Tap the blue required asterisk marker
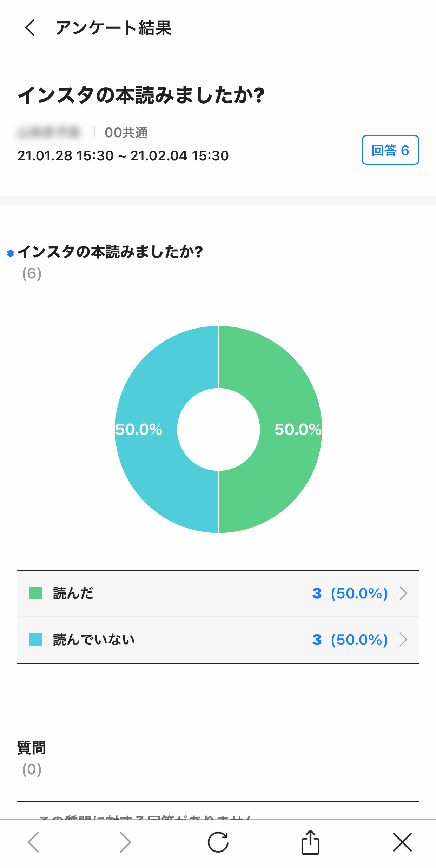Image resolution: width=436 pixels, height=868 pixels. point(11,253)
